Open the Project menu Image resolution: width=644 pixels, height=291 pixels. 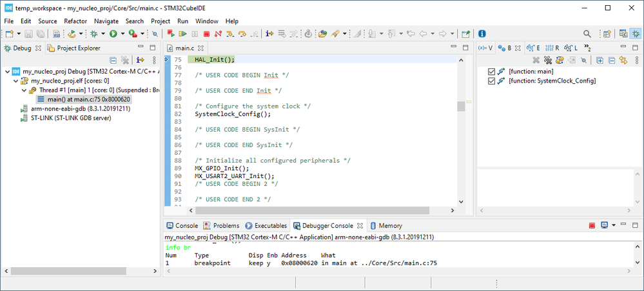(x=161, y=21)
